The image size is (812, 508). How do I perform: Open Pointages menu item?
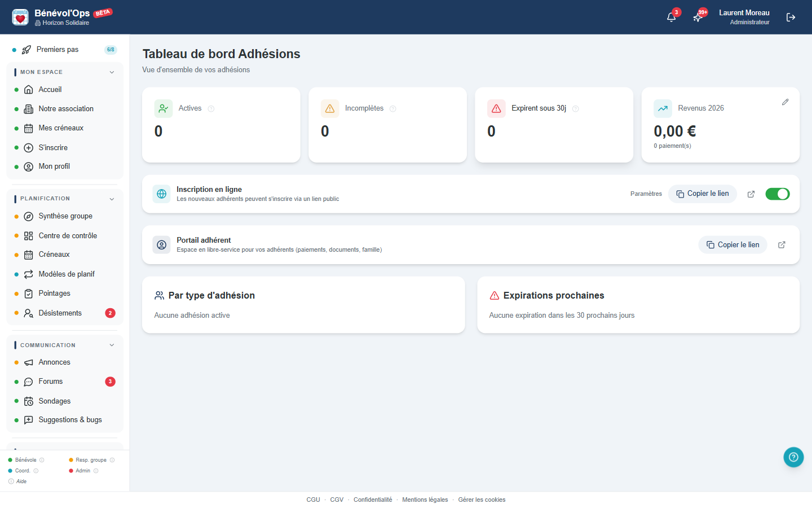(64, 294)
